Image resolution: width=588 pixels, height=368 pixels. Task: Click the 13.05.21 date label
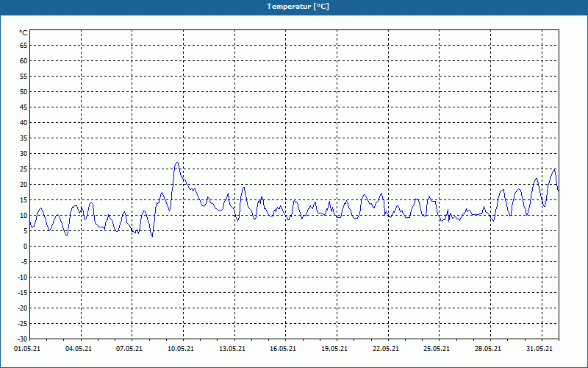tap(232, 349)
